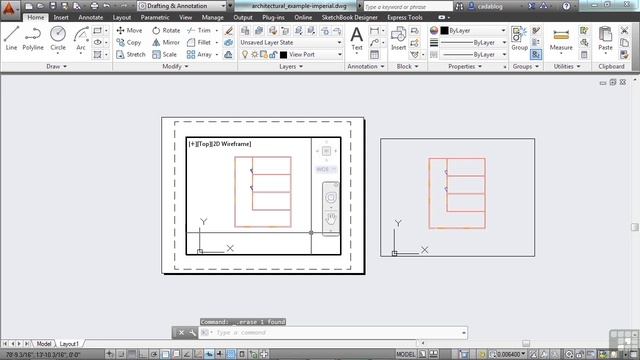Screen dimensions: 640x360
Task: Switch to the Model tab
Action: [x=44, y=344]
